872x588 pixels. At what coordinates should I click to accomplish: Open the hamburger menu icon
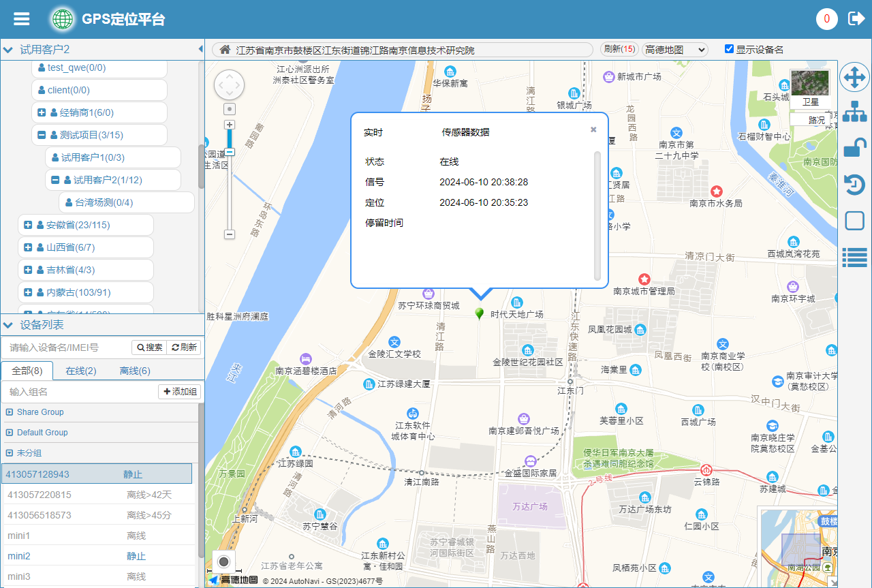(x=22, y=19)
